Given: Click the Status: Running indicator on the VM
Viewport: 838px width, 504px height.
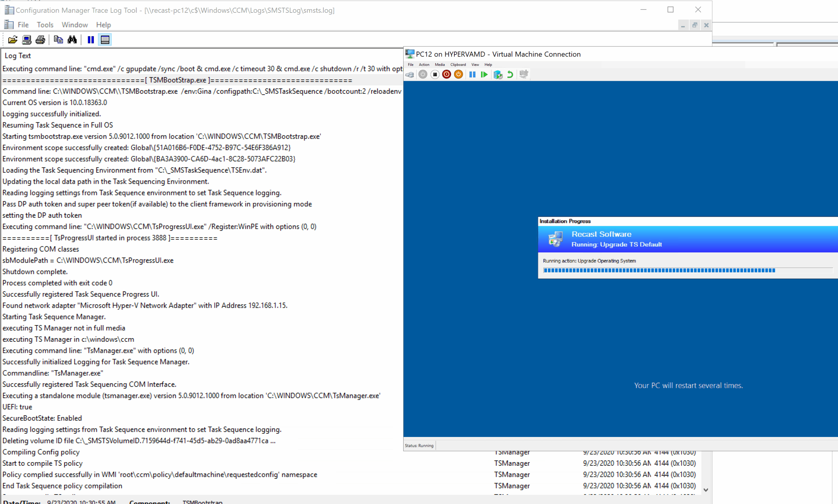Looking at the screenshot, I should coord(419,445).
